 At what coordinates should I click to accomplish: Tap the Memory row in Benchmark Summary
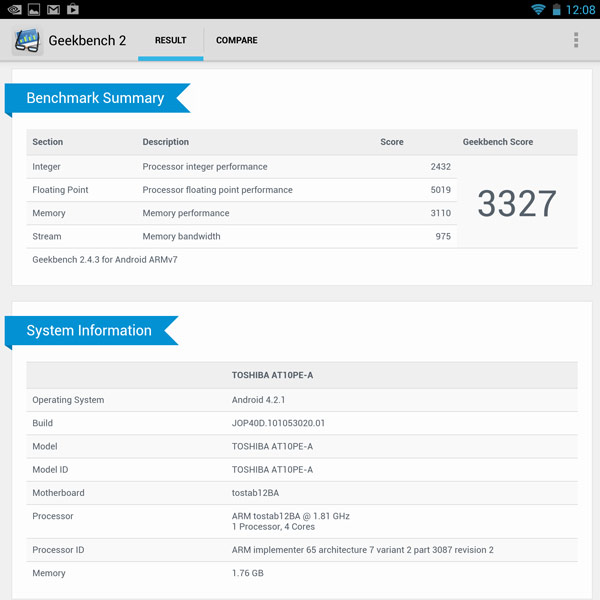click(x=241, y=213)
